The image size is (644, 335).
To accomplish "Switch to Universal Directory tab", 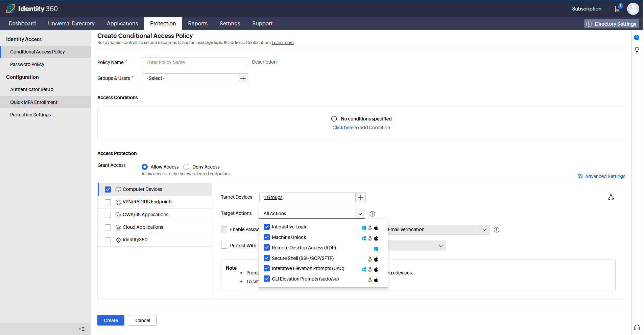I will (71, 24).
